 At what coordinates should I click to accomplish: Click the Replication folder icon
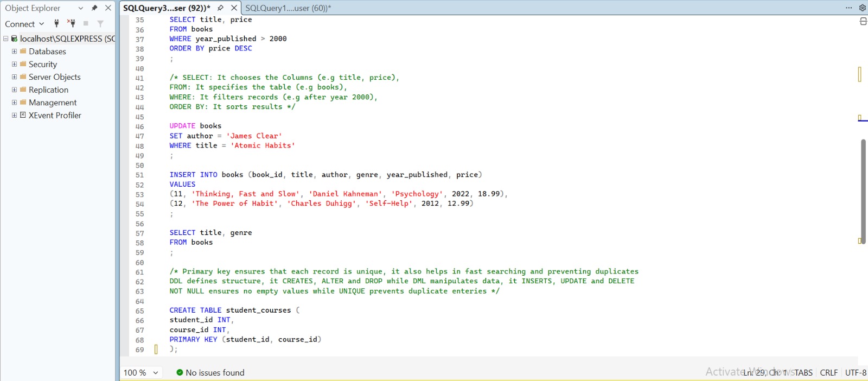tap(23, 90)
